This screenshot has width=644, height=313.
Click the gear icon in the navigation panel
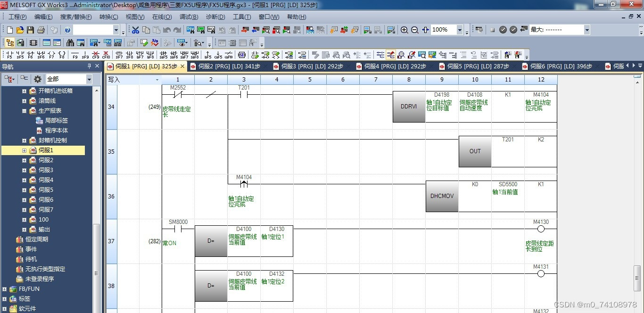[x=38, y=79]
